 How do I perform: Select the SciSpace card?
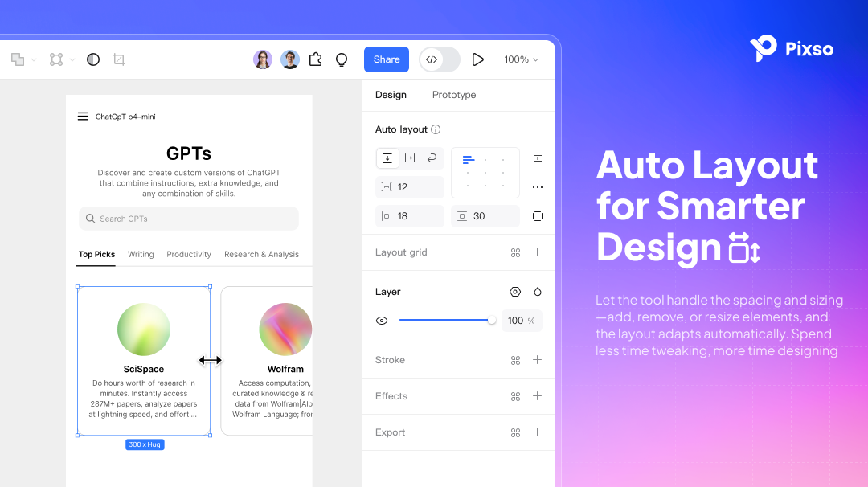(x=144, y=361)
